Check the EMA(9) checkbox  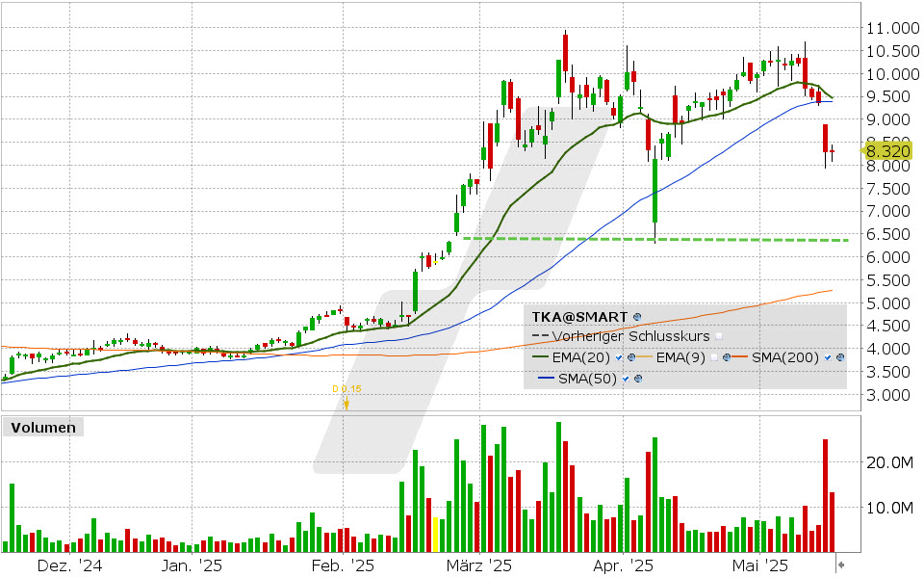[x=714, y=358]
